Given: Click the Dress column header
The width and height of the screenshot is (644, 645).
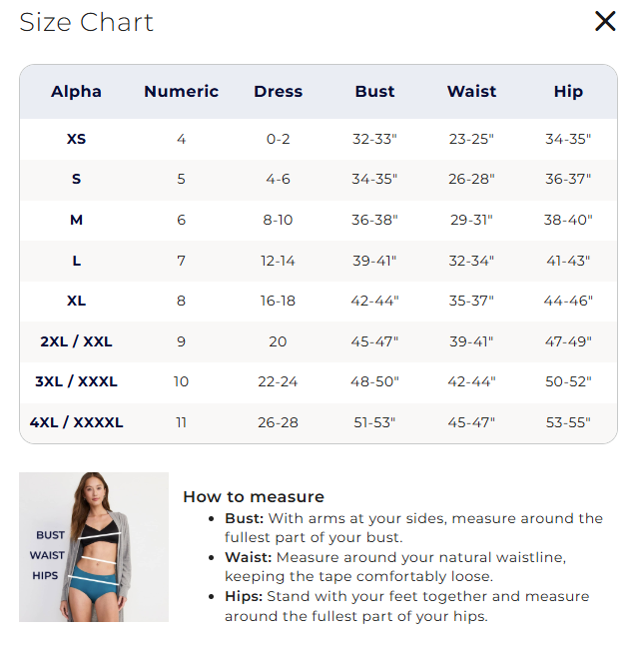Looking at the screenshot, I should coord(278,92).
